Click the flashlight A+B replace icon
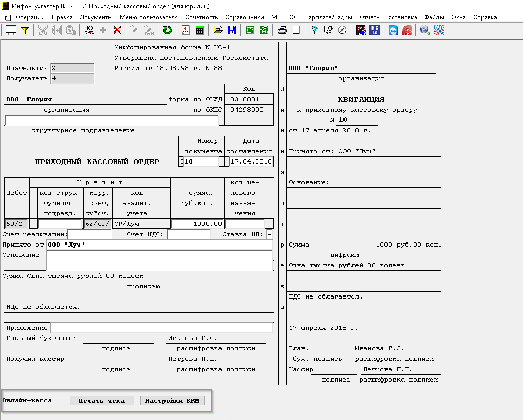This screenshot has height=420, width=523. click(x=149, y=31)
